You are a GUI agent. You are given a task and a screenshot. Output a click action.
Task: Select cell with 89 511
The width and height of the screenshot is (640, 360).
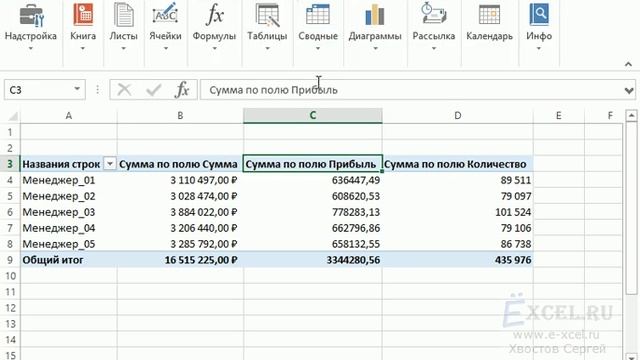click(458, 180)
